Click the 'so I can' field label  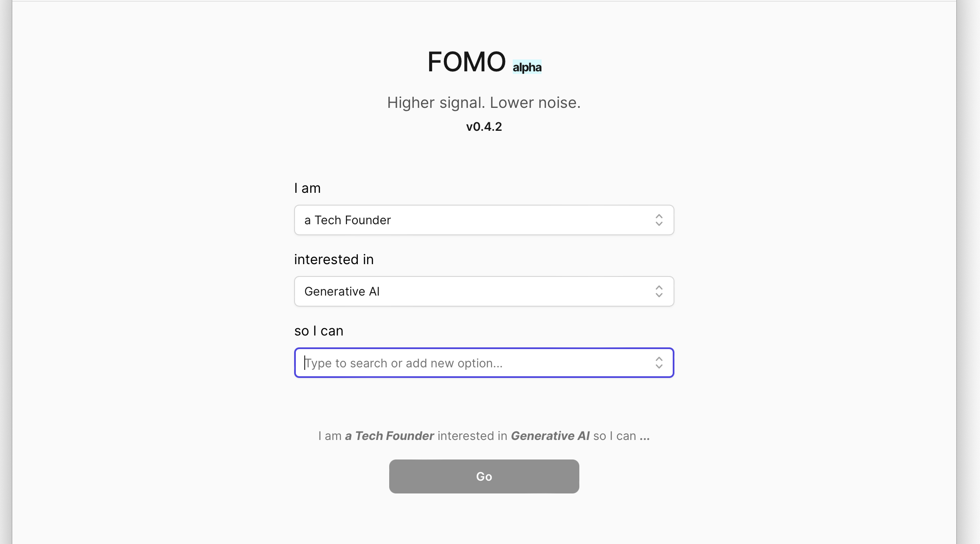pos(319,330)
